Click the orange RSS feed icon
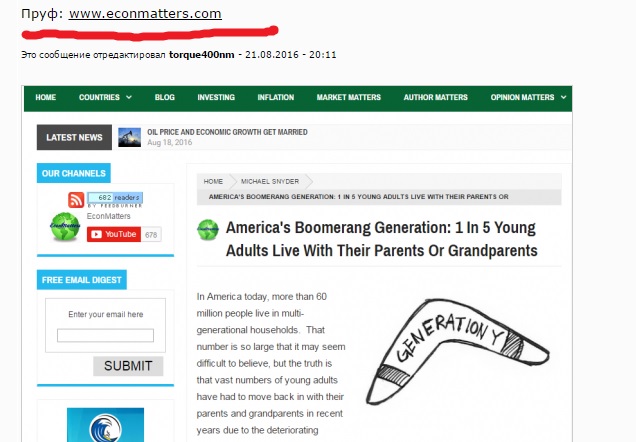 (76, 200)
